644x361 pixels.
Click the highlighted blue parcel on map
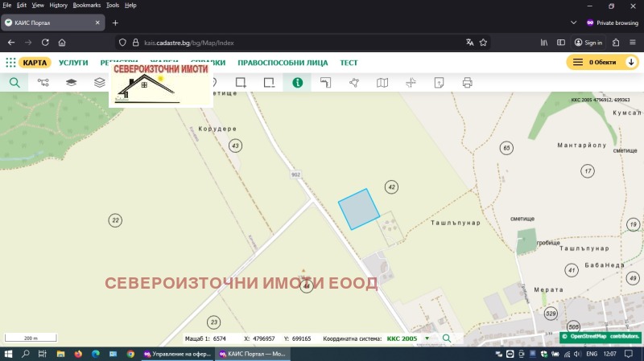tap(358, 209)
